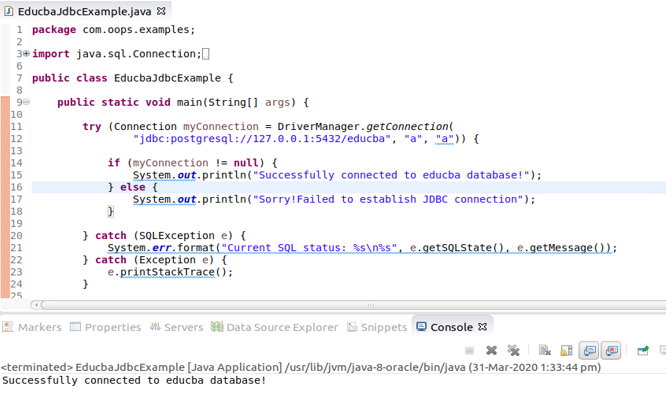Click the Properties tab icon
672x397 pixels.
pyautogui.click(x=75, y=327)
